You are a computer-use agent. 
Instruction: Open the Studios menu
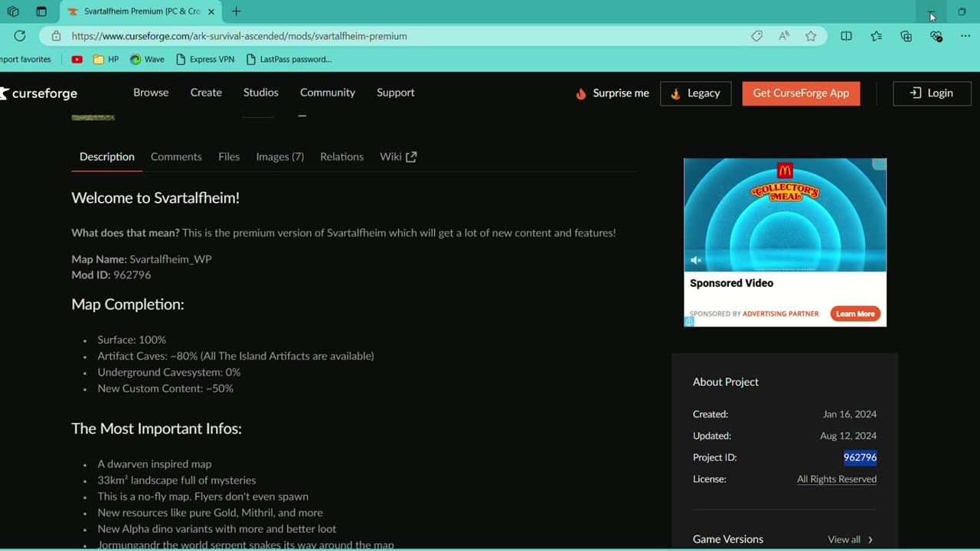tap(261, 93)
